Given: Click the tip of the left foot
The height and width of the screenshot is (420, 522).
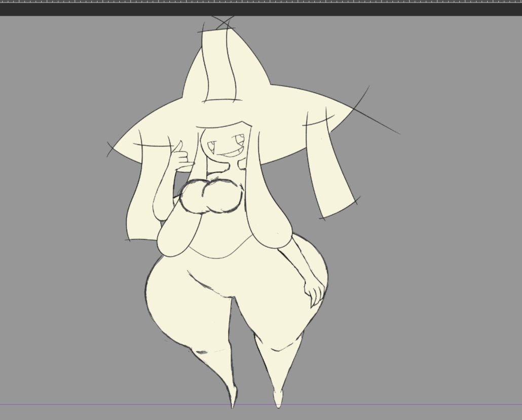Looking at the screenshot, I should (233, 403).
